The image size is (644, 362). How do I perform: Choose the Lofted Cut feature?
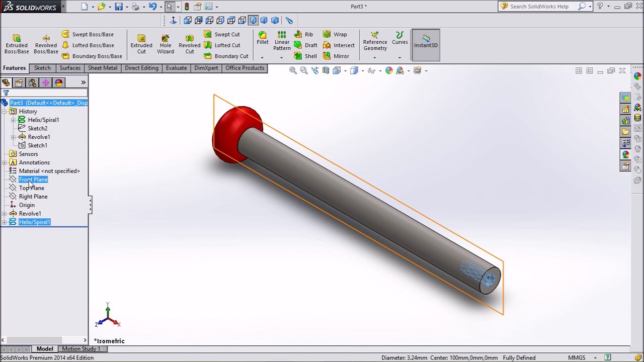point(222,45)
